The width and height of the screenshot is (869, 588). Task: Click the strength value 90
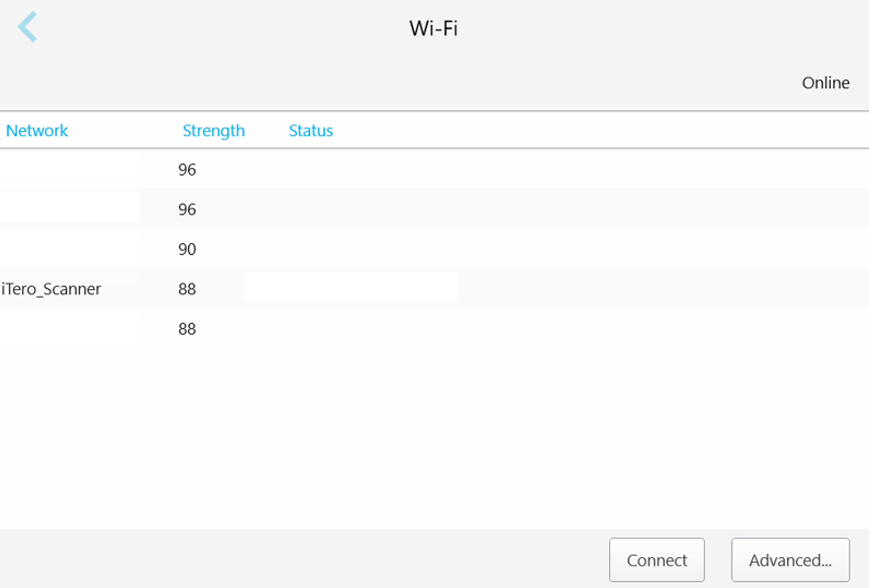click(x=187, y=249)
